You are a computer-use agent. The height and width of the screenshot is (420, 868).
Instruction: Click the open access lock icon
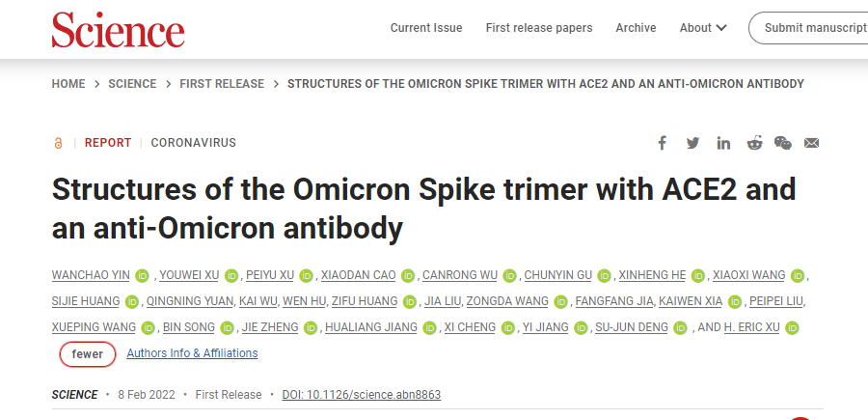pyautogui.click(x=58, y=143)
